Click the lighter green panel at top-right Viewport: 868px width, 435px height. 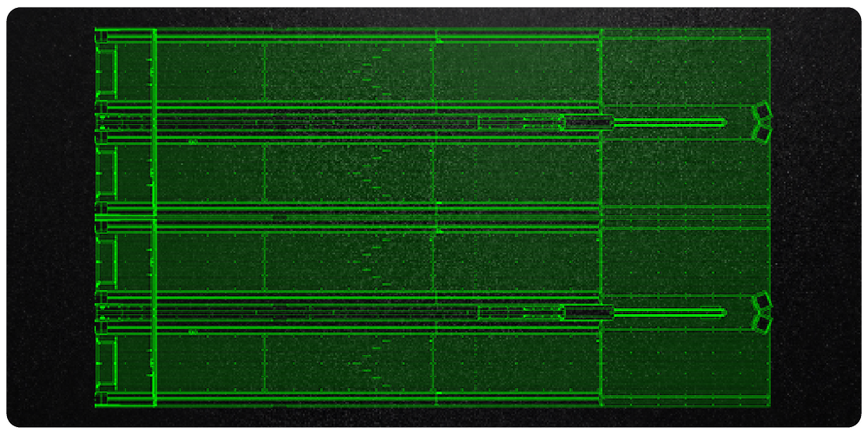[684, 69]
